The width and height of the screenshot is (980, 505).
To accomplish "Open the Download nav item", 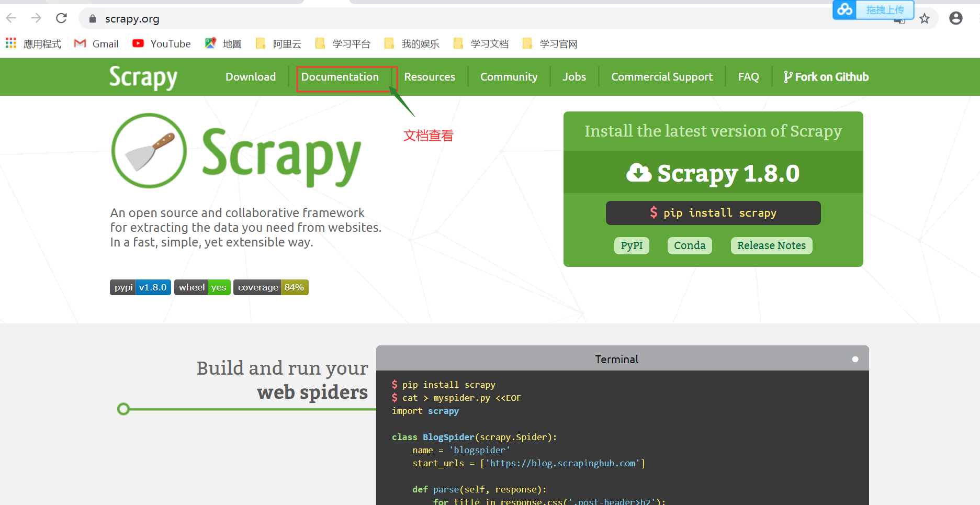I will [x=251, y=77].
